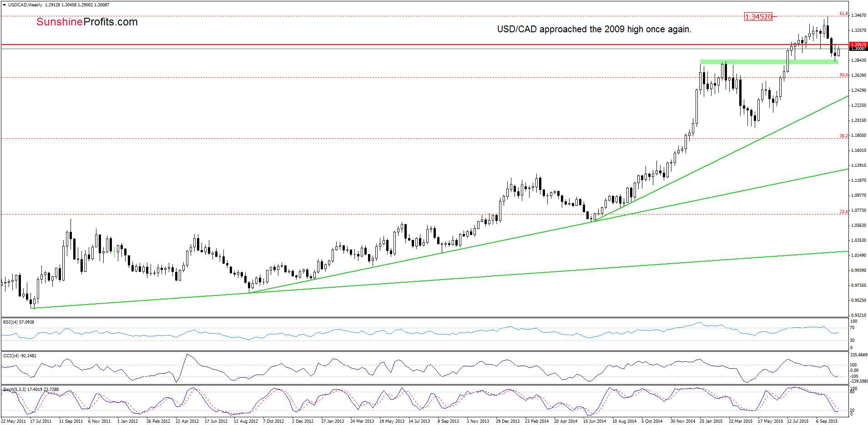The image size is (868, 425).
Task: Click the 26 Feb 2012 date label
Action: pyautogui.click(x=158, y=421)
